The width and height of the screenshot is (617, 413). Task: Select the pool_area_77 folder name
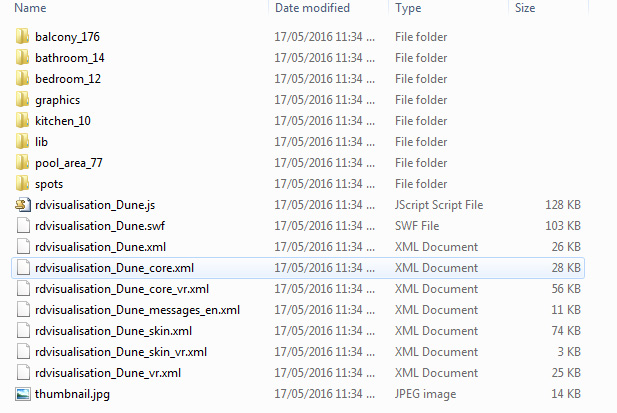click(x=69, y=163)
